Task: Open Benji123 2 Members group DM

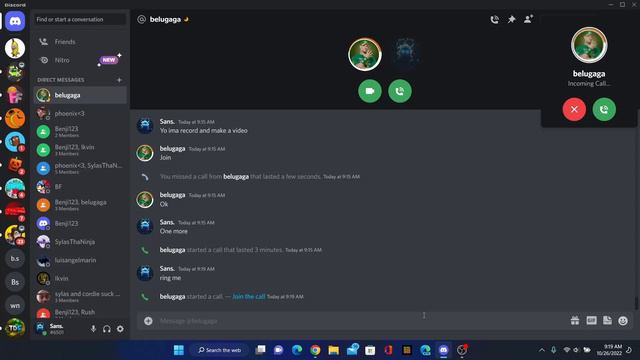Action: [x=80, y=131]
